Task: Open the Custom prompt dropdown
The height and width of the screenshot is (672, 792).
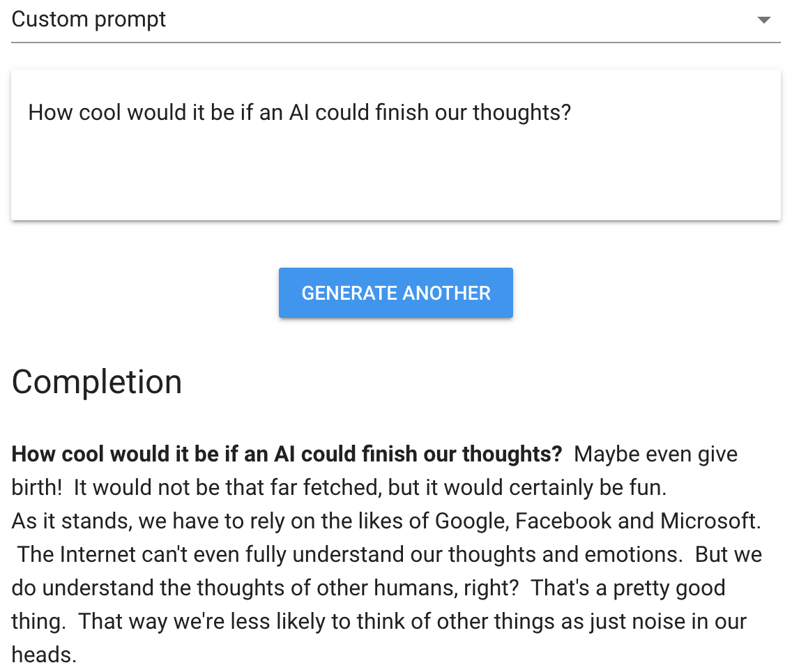Action: pos(396,20)
